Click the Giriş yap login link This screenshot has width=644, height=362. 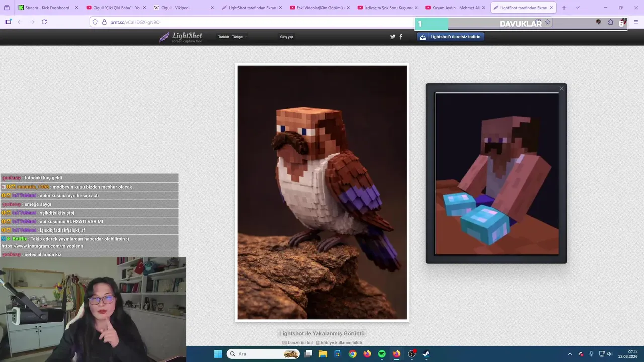pyautogui.click(x=287, y=37)
